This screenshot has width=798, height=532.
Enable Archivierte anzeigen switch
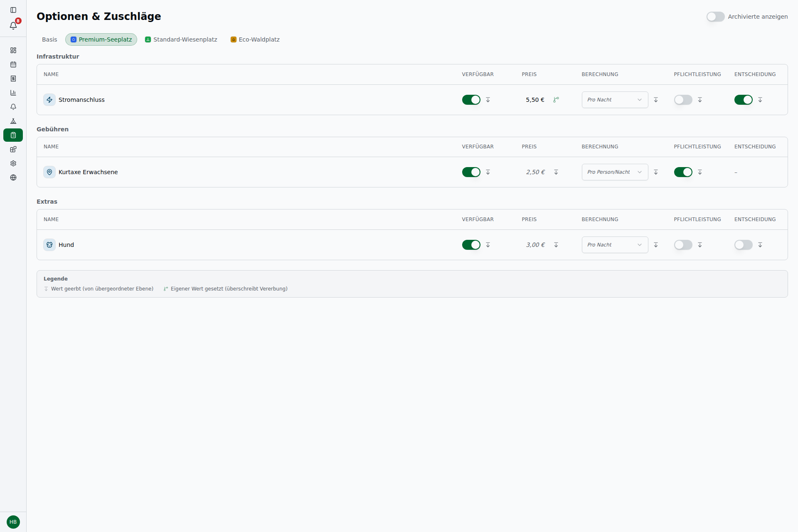[715, 17]
